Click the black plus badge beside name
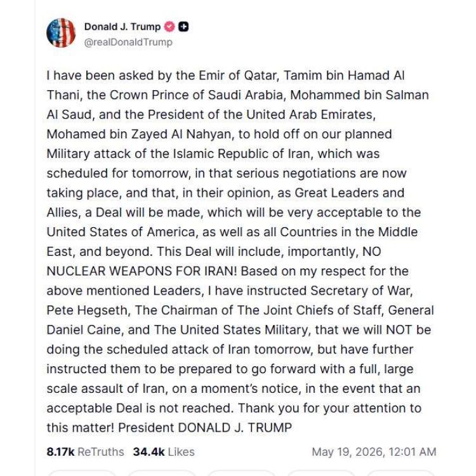Viewport: 476px width, 476px height. tap(183, 27)
